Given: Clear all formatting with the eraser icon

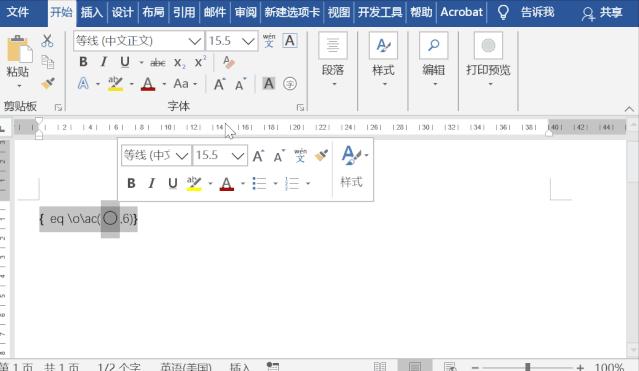Looking at the screenshot, I should pos(229,62).
